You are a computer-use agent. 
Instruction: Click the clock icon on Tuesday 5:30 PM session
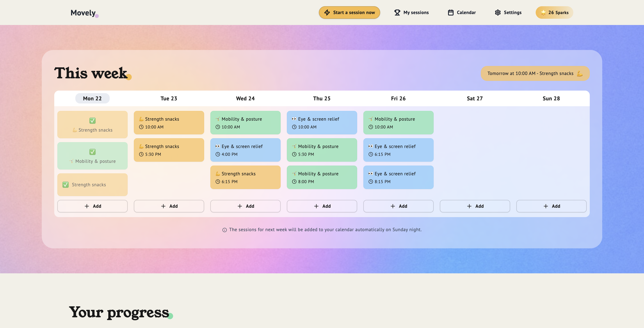pos(141,154)
